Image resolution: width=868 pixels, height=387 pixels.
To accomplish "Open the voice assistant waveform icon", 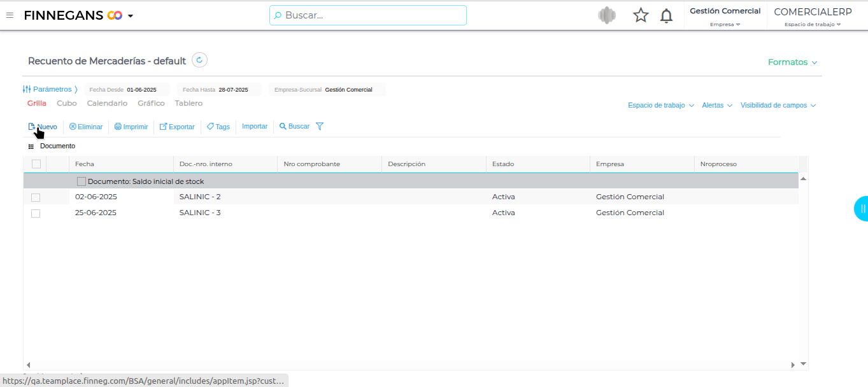I will click(x=607, y=15).
